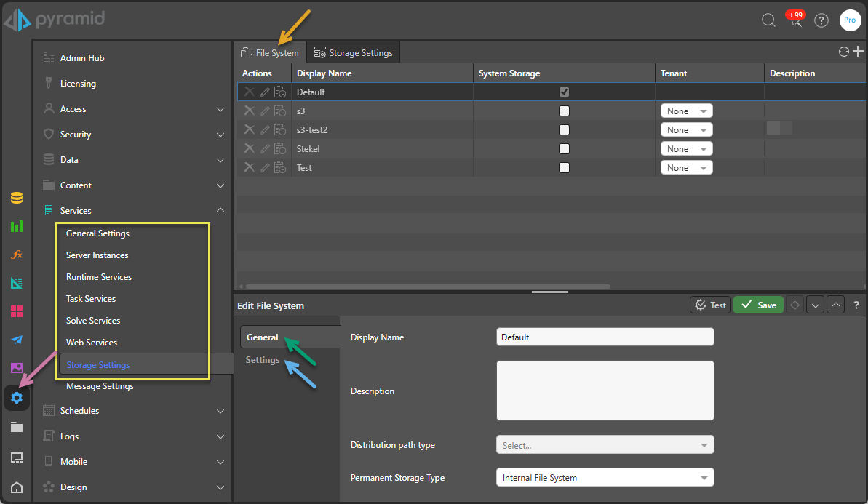Open the admin gear icon in left rail
868x504 pixels.
(x=17, y=398)
